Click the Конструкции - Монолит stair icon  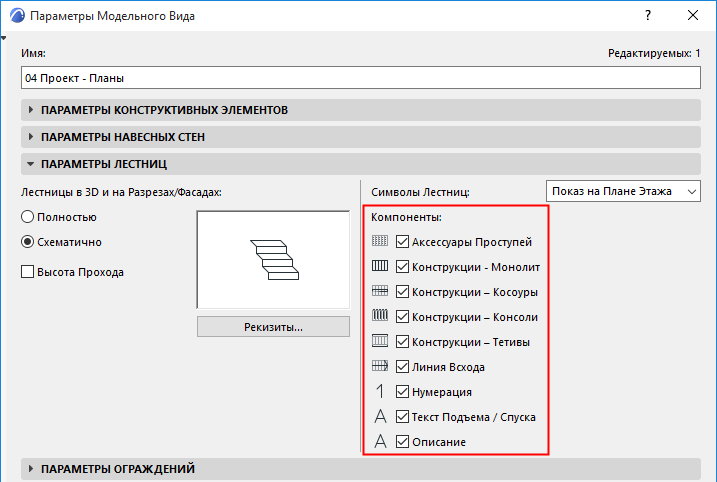(x=380, y=267)
